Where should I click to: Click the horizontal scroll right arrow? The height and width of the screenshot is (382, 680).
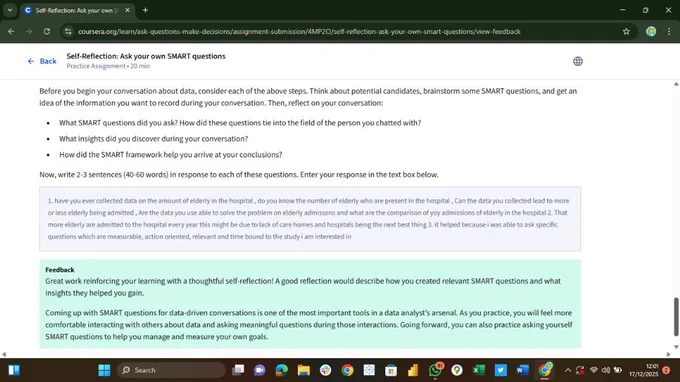coord(668,354)
